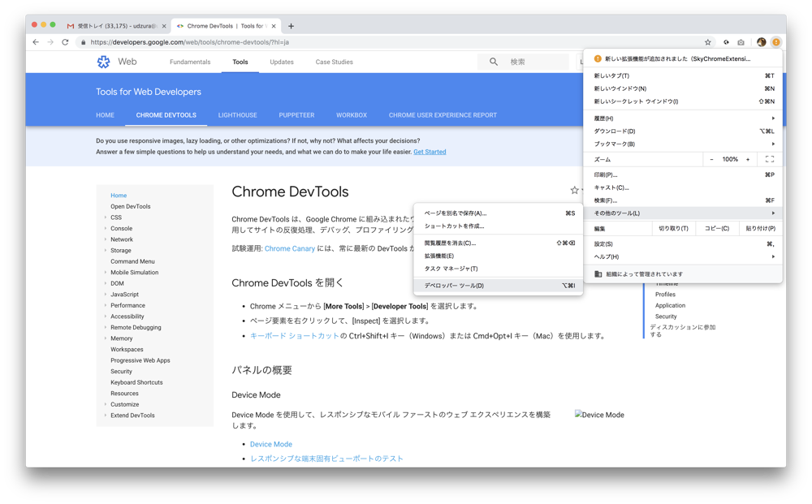Go back with the browser back arrow

[36, 42]
